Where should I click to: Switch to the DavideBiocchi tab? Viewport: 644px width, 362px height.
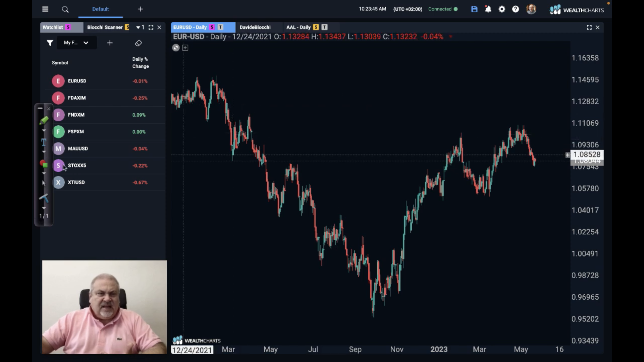point(255,27)
